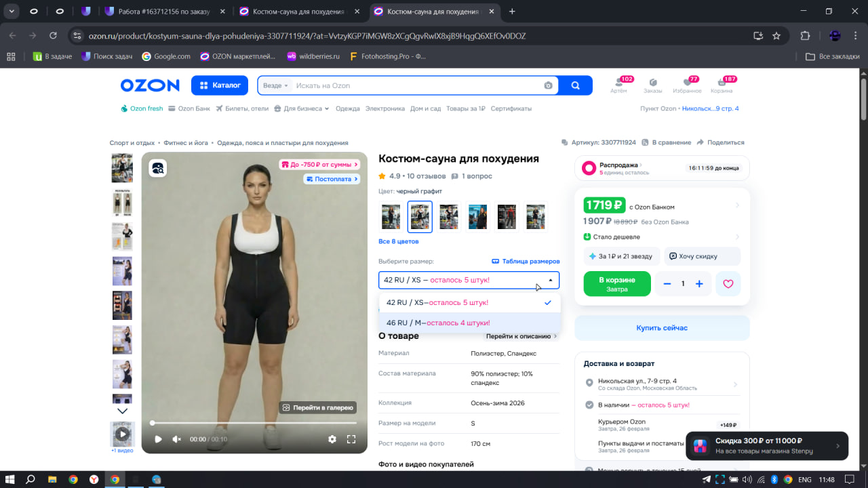868x488 pixels.
Task: Open Все 8 цветов link
Action: pos(399,241)
